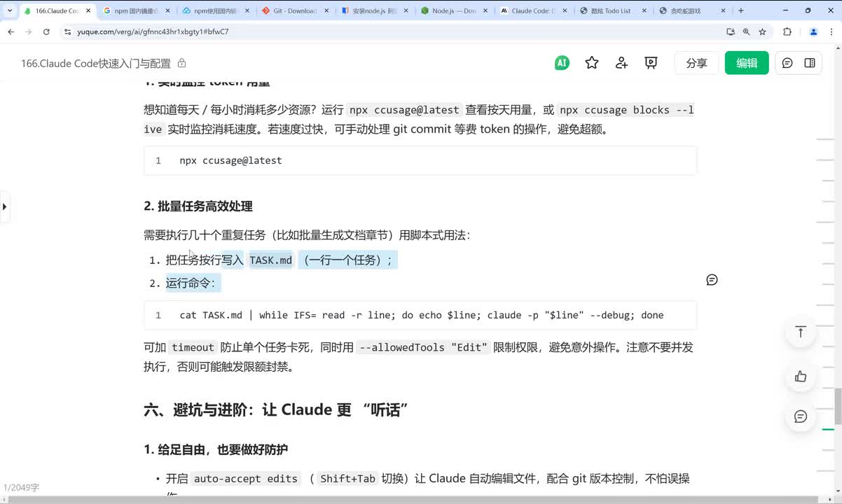Like the document with thumbs-up
Viewport: 842px width, 504px height.
[801, 377]
